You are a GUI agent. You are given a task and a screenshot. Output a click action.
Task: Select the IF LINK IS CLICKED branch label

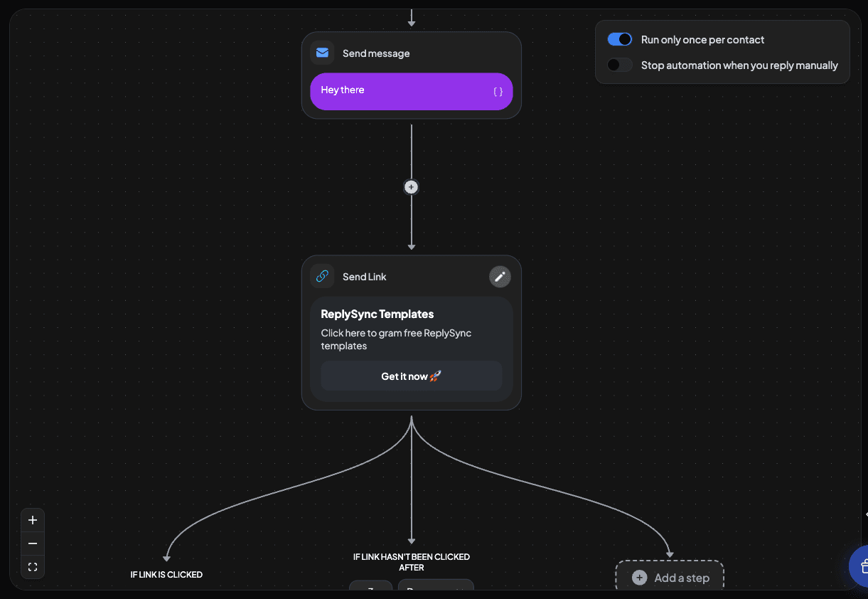[166, 574]
